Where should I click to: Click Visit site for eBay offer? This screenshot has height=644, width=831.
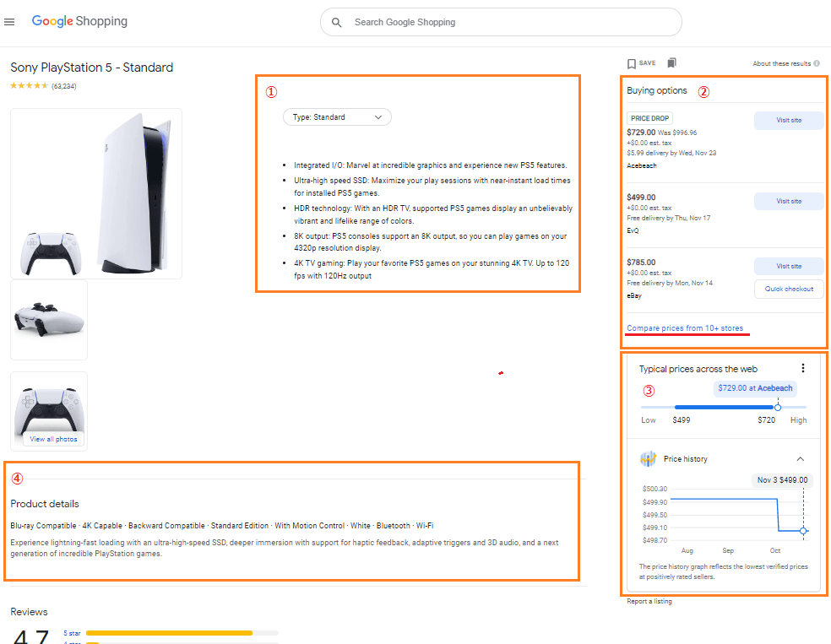[789, 267]
